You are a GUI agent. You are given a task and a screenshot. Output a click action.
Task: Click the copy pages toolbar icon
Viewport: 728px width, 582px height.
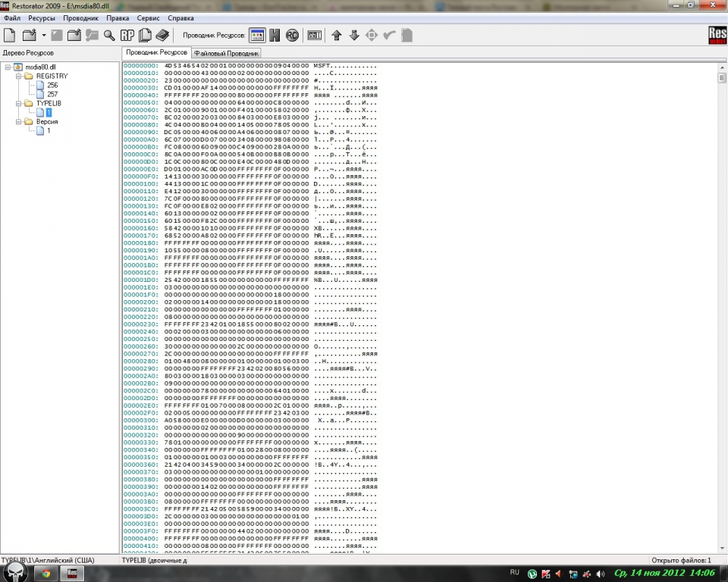pyautogui.click(x=144, y=35)
